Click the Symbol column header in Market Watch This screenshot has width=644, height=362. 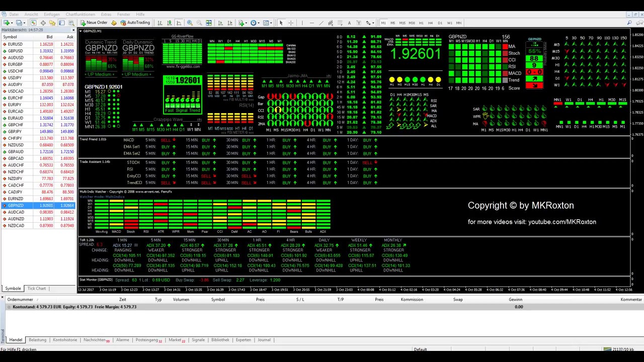point(10,37)
